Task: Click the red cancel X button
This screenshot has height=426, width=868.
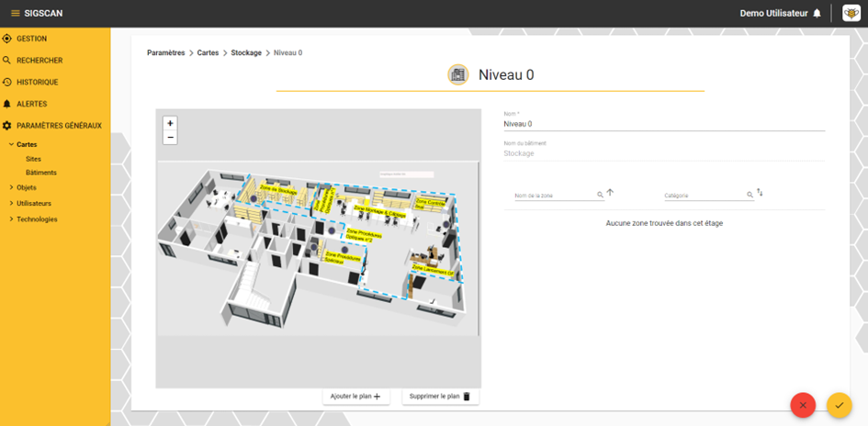Action: tap(803, 405)
